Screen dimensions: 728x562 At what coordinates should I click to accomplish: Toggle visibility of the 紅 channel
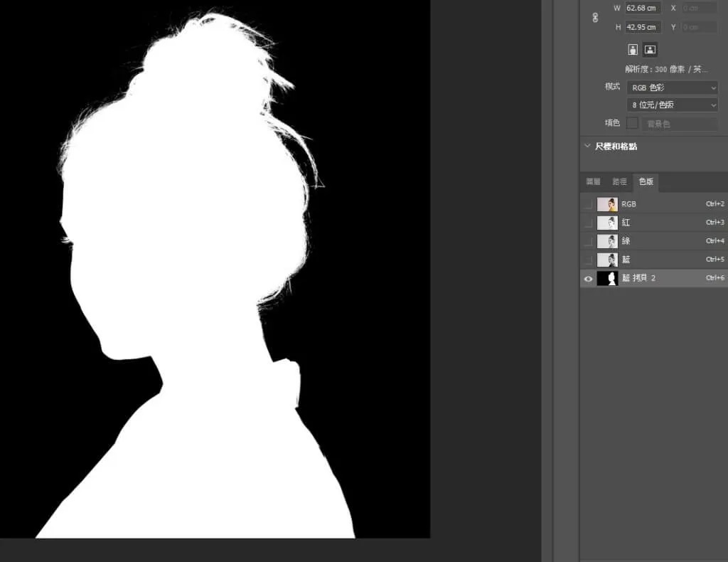point(588,223)
